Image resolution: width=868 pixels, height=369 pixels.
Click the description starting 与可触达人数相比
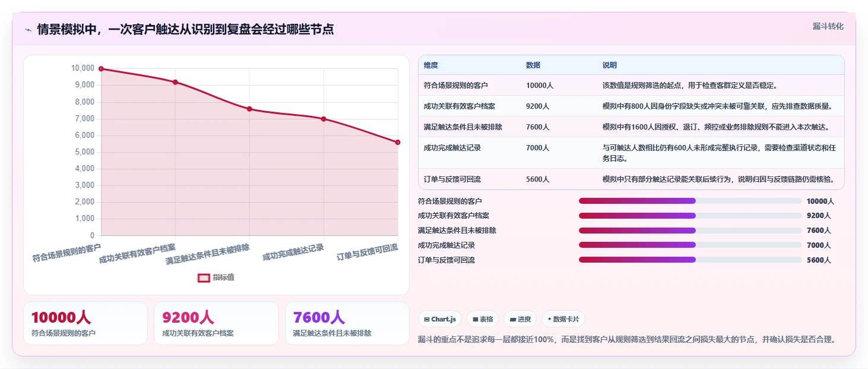click(x=718, y=153)
